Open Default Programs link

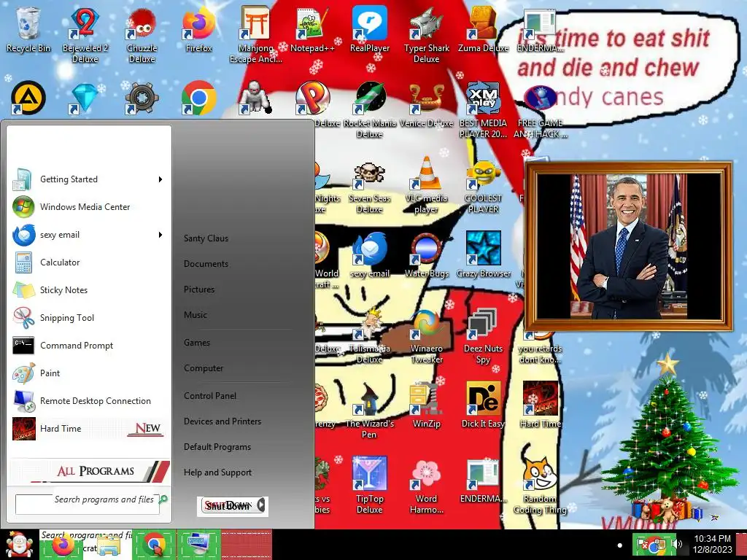coord(217,447)
